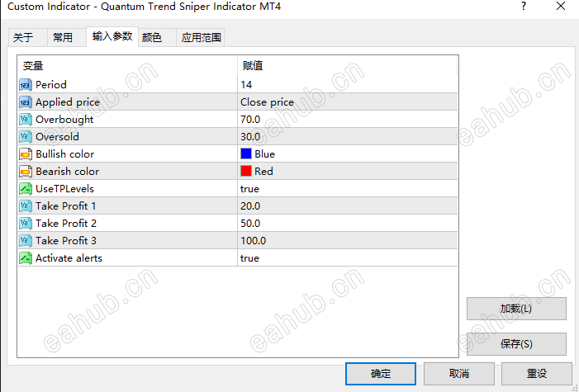This screenshot has height=392, width=579.
Task: Click the double-type icon beside Oversold
Action: (26, 137)
